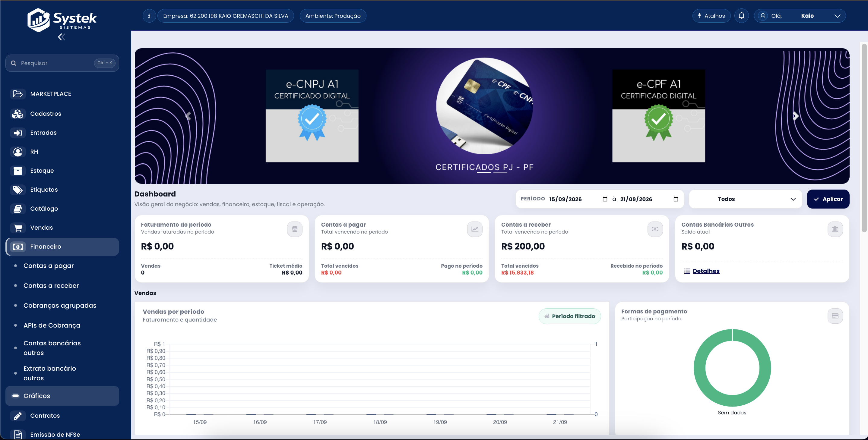Screen dimensions: 868x440
Task: Click the Entradas arrow icon
Action: 17,133
